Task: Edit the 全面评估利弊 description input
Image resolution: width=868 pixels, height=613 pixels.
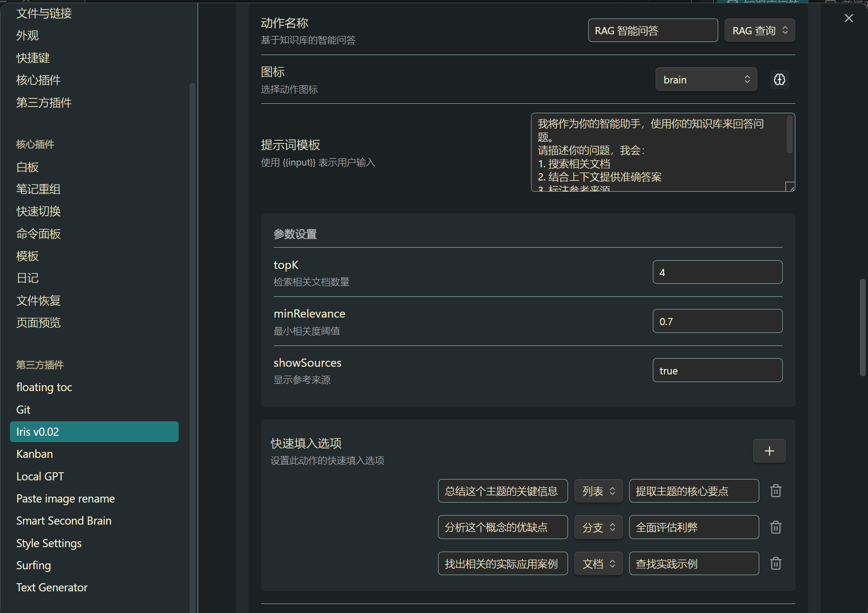Action: click(x=694, y=527)
